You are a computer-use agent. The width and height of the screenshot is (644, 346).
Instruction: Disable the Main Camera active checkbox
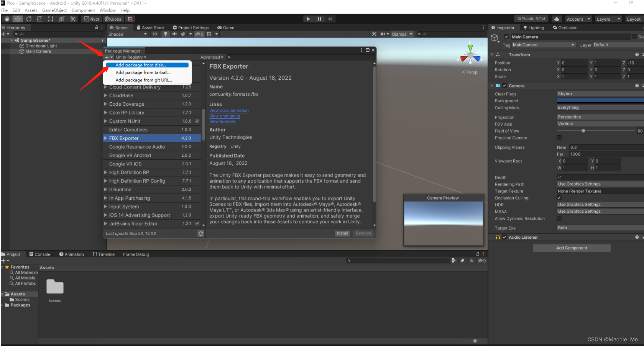(506, 37)
